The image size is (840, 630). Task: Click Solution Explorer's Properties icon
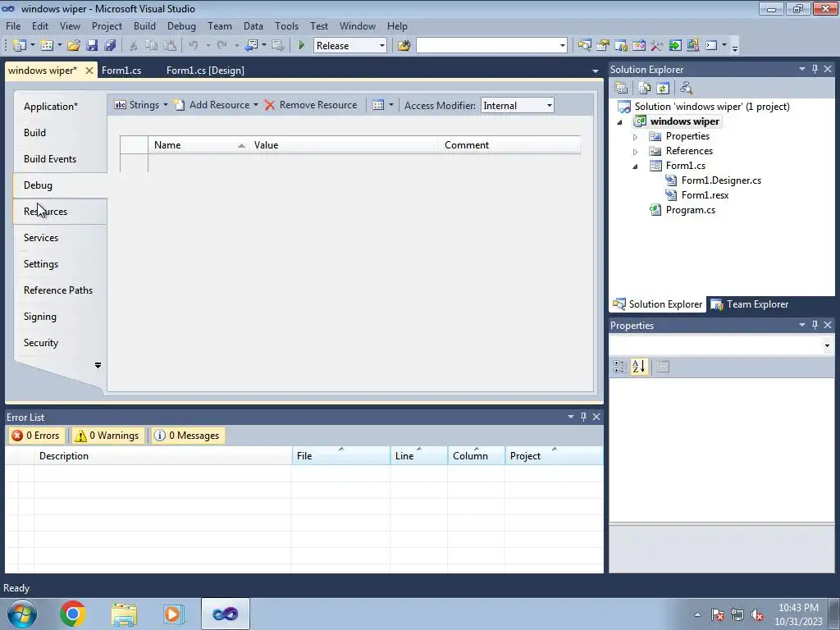[621, 88]
